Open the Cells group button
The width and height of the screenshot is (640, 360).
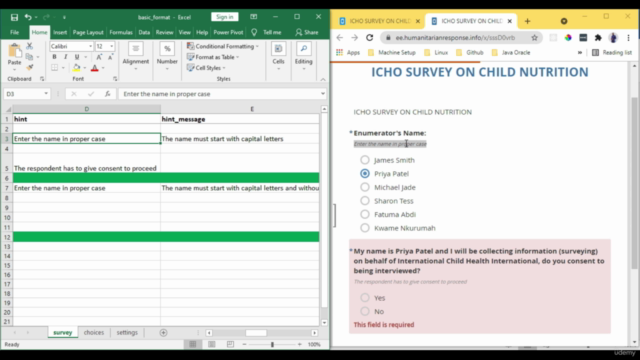(278, 55)
